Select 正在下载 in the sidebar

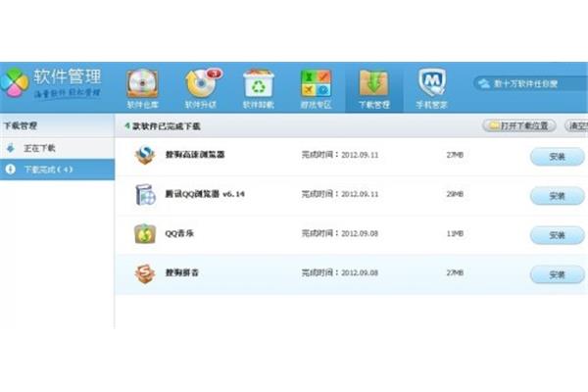[x=57, y=148]
